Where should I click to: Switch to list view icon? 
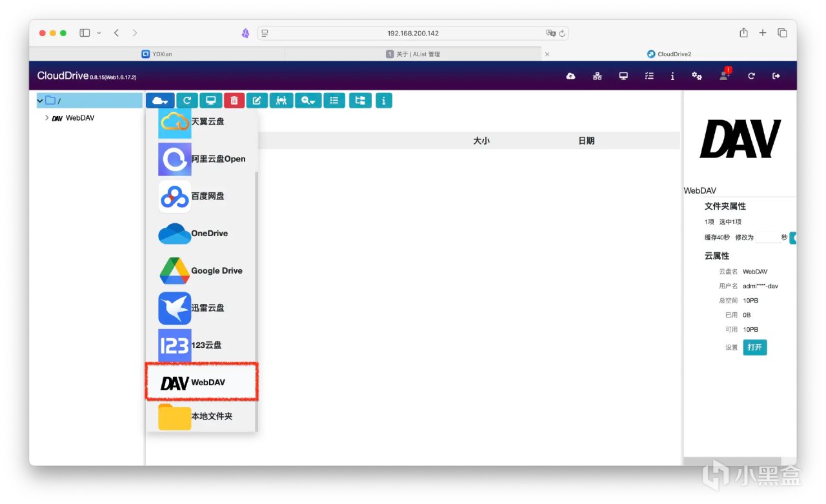pos(334,100)
